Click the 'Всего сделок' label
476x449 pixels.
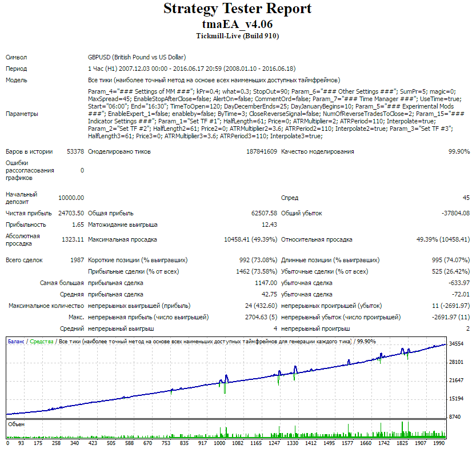[x=24, y=260]
